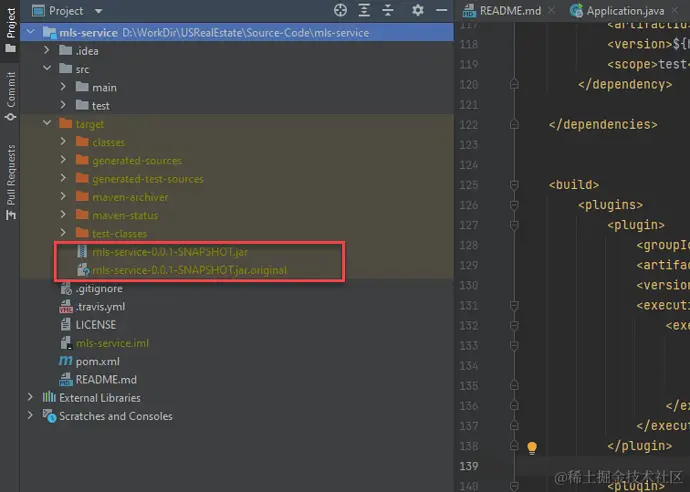Expand the generated-test-sources folder
The image size is (690, 492).
tap(63, 178)
